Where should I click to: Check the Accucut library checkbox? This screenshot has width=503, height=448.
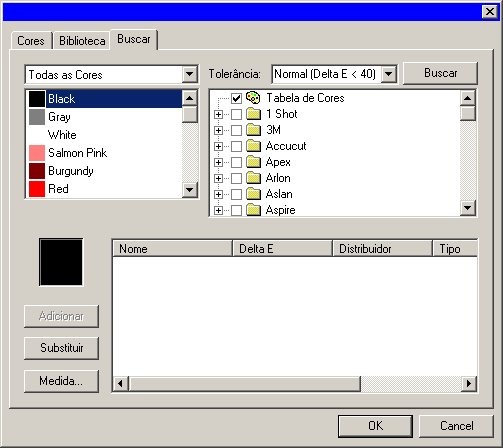[x=236, y=146]
